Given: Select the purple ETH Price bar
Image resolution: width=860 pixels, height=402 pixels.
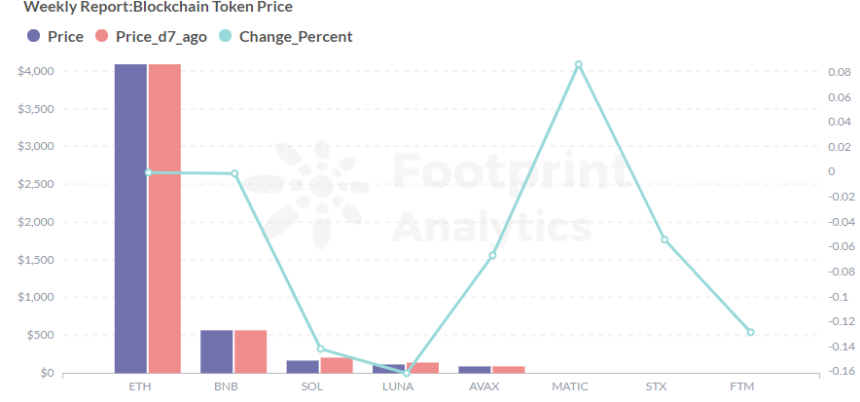Looking at the screenshot, I should coord(130,218).
